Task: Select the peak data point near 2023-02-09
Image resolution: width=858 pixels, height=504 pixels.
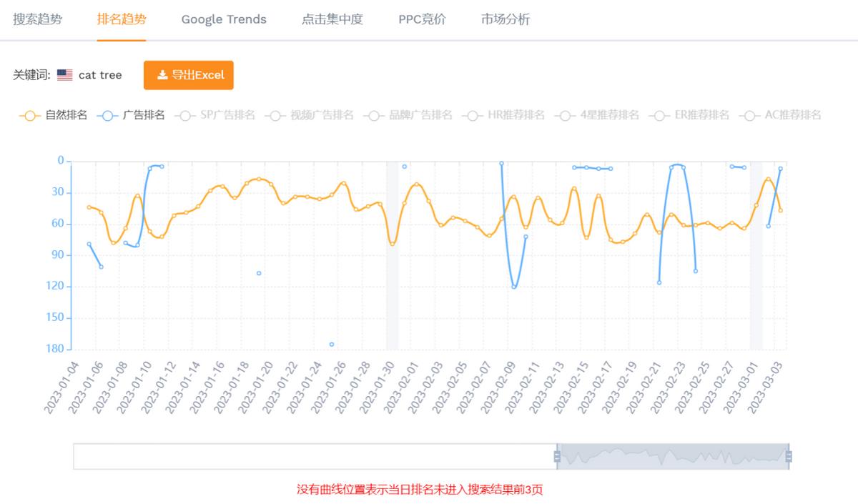Action: [501, 163]
